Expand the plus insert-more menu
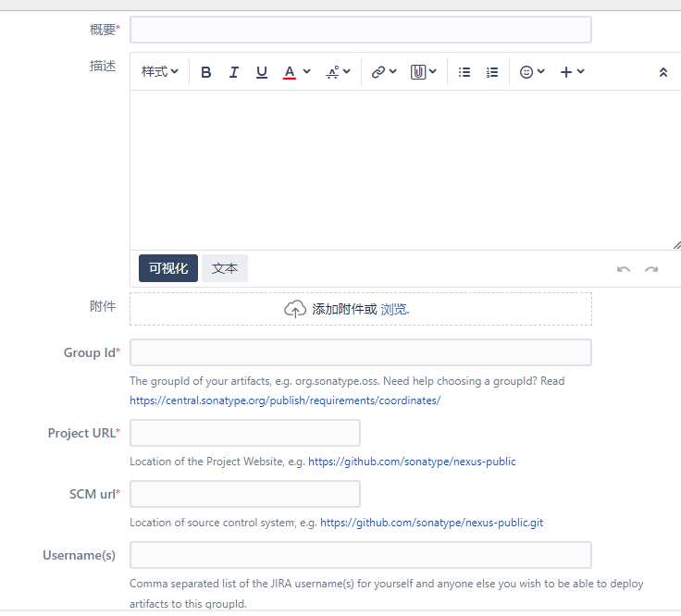Screen dimensions: 681x616 (572, 72)
